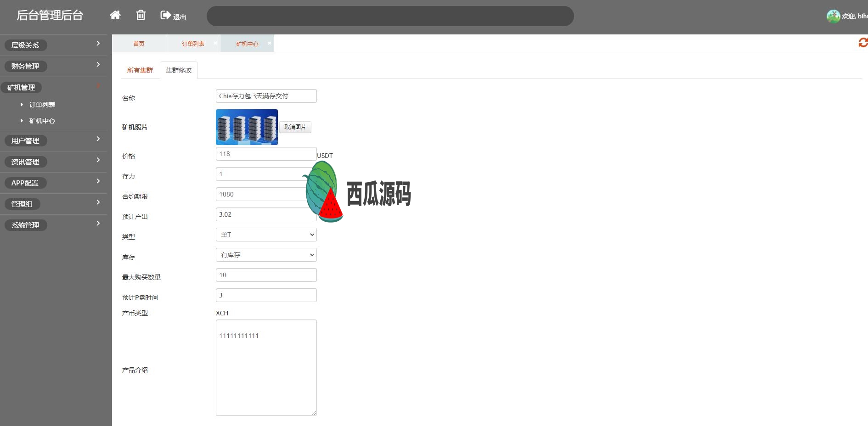Click the refresh icon at top right
Viewport: 868px width, 426px height.
(x=863, y=43)
